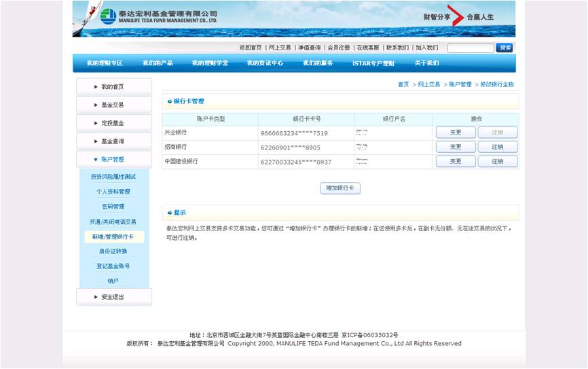Screen dimensions: 588x369
Task: Click the 增加银行卡 button
Action: 340,188
